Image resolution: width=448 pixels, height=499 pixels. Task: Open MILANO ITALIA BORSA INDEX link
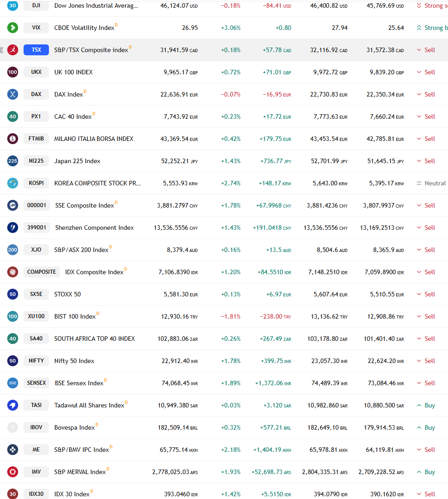(94, 139)
